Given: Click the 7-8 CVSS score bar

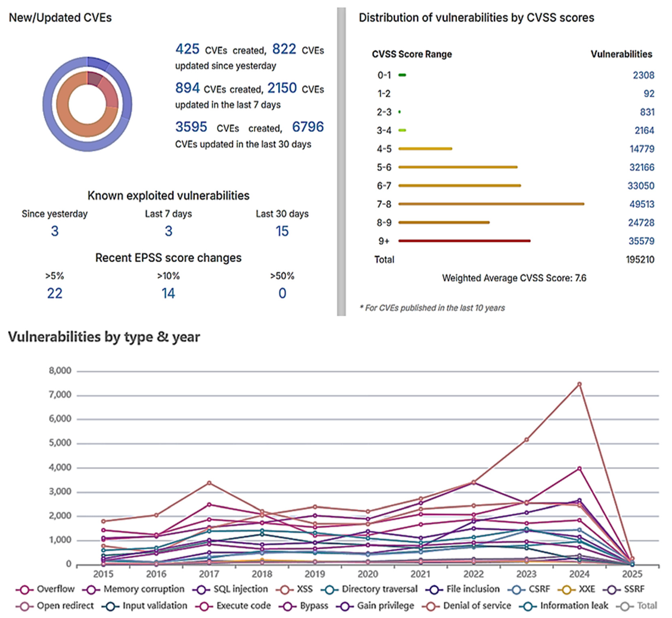Looking at the screenshot, I should [491, 204].
